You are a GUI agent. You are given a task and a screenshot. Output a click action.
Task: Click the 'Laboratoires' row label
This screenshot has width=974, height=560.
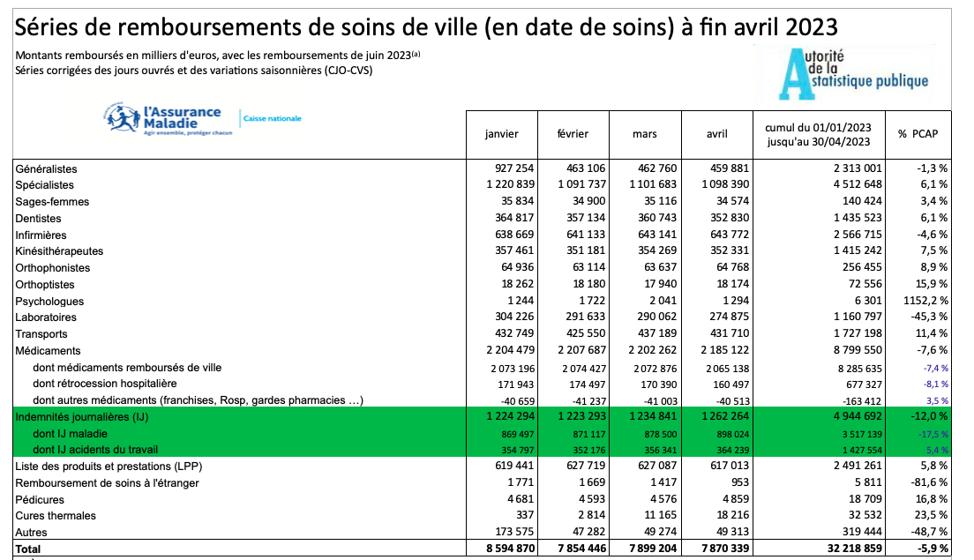pyautogui.click(x=46, y=317)
